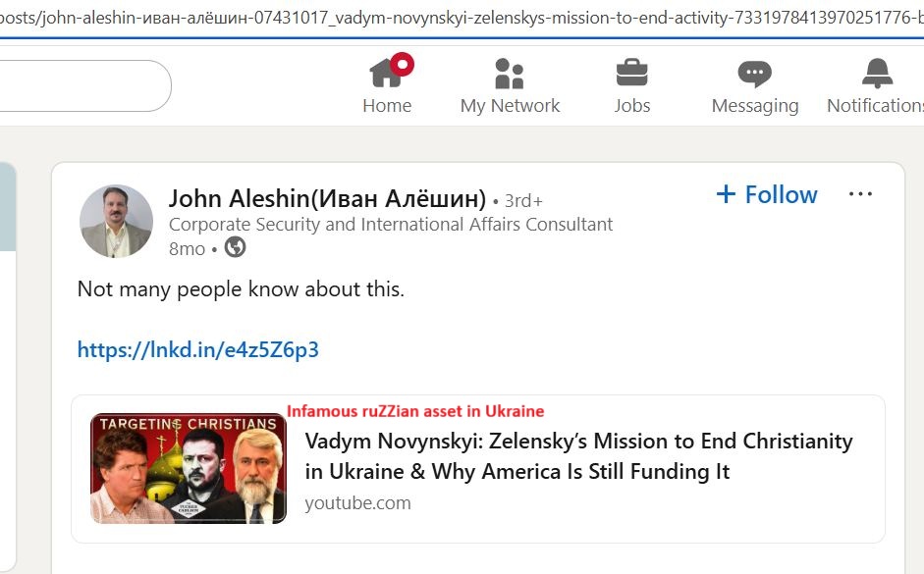Click the Corporate Security consultant headline

[391, 224]
